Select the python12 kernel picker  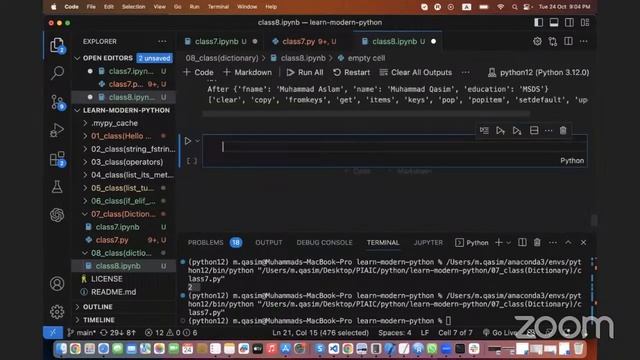[538, 72]
